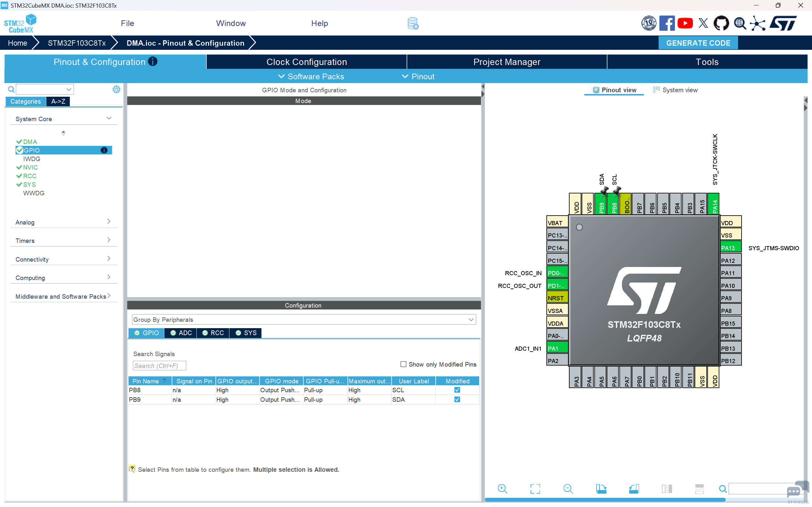
Task: Open the settings gear in categories panel
Action: 116,89
